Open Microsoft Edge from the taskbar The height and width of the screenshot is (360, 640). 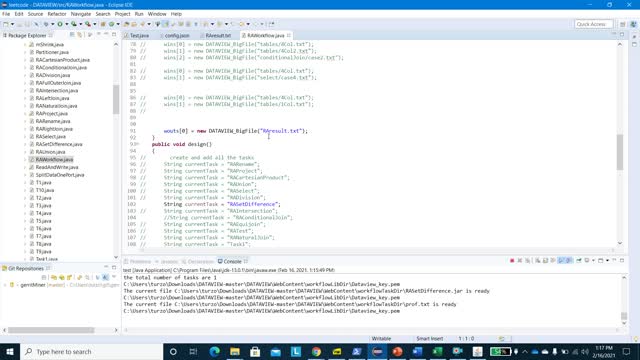(215, 351)
